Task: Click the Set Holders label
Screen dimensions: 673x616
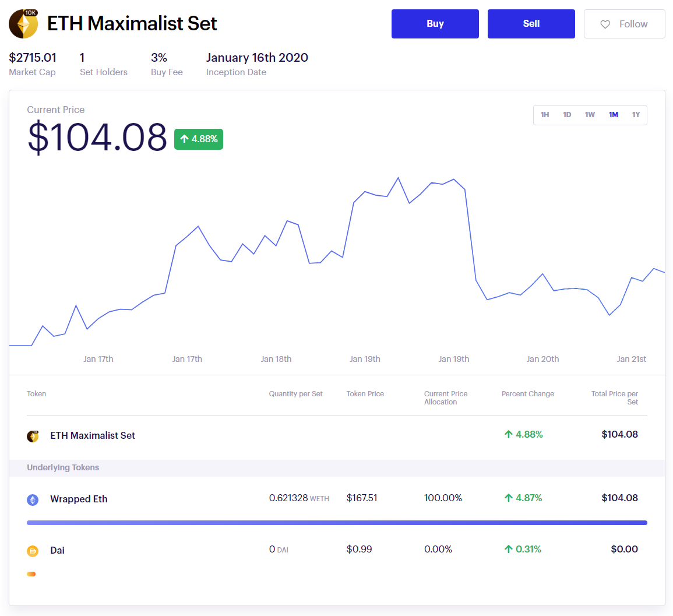Action: tap(104, 72)
